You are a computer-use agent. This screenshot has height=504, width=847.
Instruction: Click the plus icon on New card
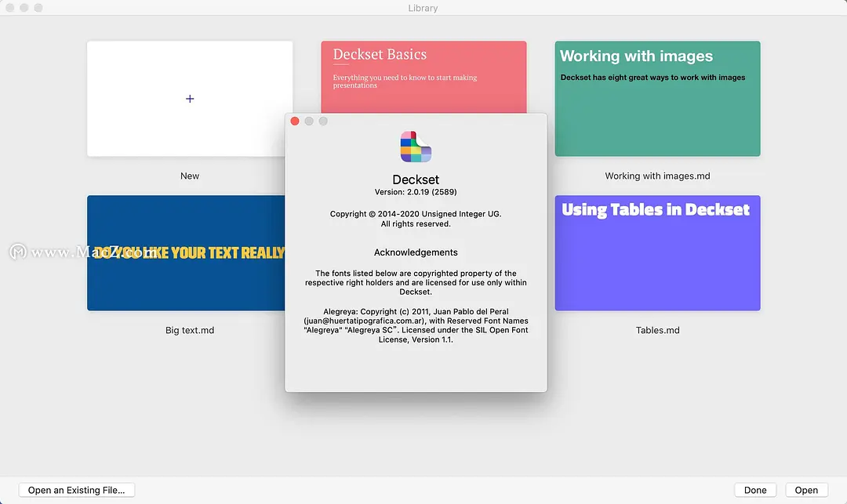tap(190, 99)
